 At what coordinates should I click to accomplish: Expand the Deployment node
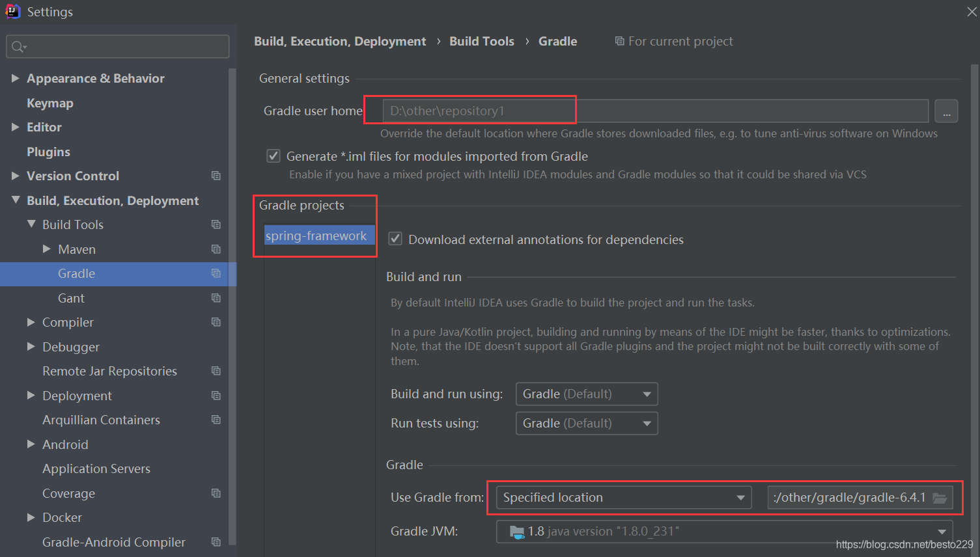point(31,395)
